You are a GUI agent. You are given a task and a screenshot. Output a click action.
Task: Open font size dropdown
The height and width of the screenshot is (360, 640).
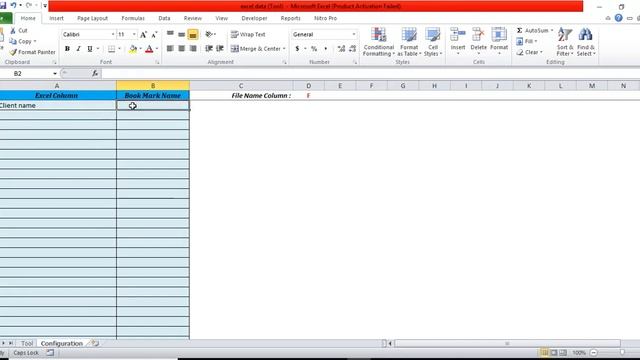point(134,35)
